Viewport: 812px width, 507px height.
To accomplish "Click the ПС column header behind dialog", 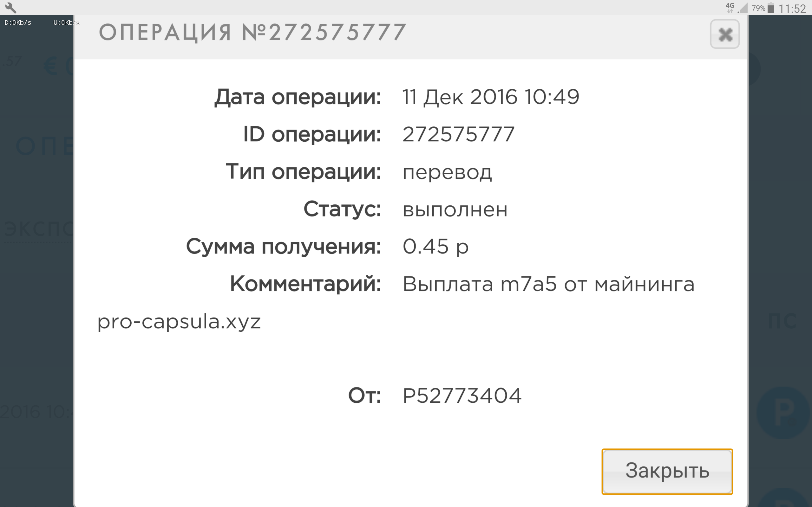I will tap(782, 321).
